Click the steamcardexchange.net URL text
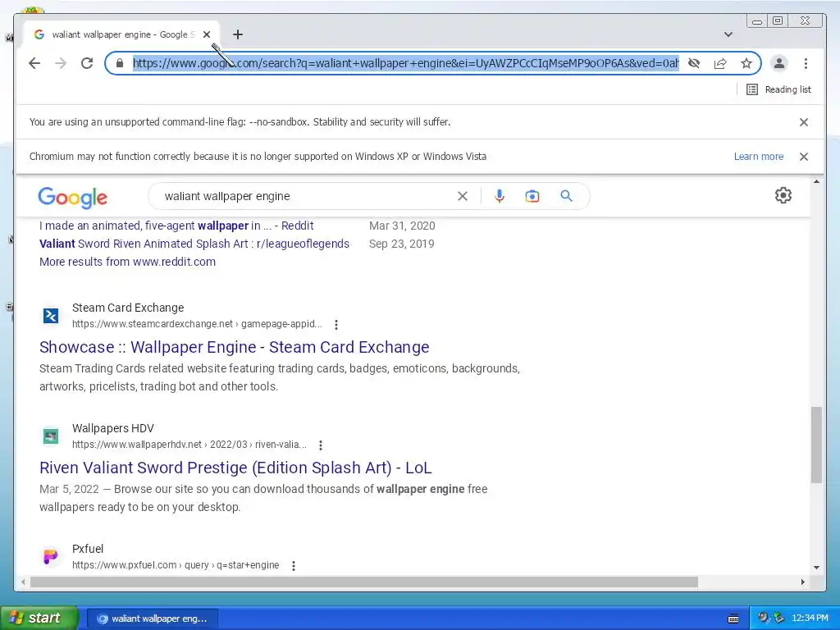The width and height of the screenshot is (840, 630). [197, 324]
